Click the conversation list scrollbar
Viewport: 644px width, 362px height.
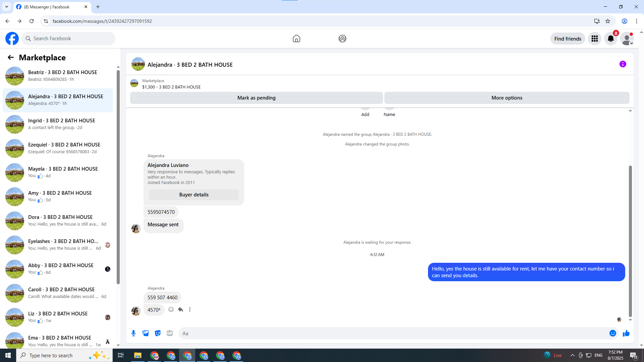coord(118,177)
